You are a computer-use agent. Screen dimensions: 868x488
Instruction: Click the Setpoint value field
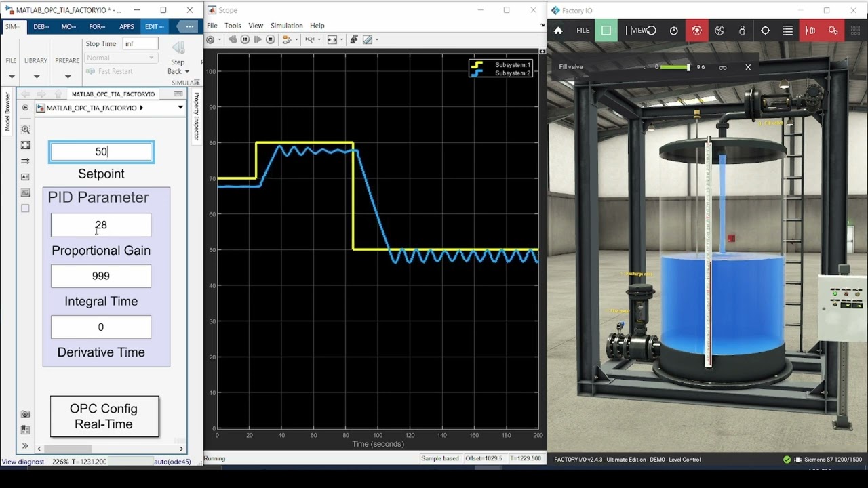[101, 152]
